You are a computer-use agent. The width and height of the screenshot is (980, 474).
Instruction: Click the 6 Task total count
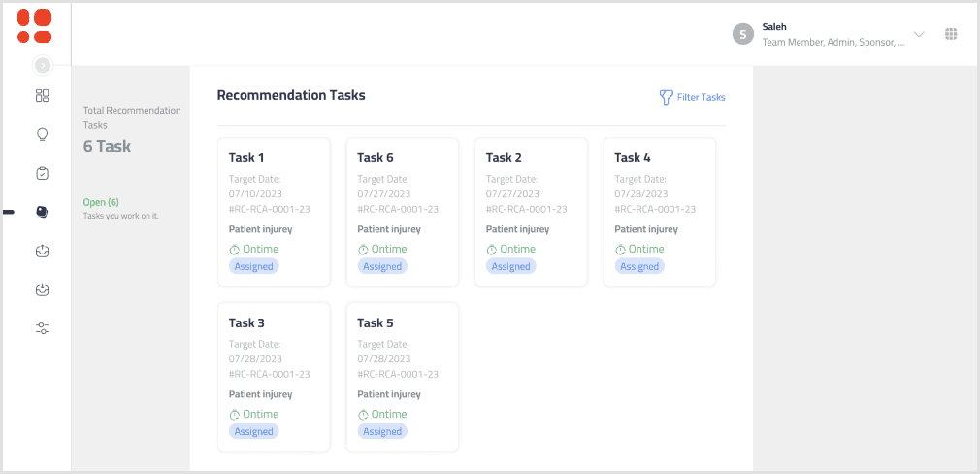[x=107, y=147]
